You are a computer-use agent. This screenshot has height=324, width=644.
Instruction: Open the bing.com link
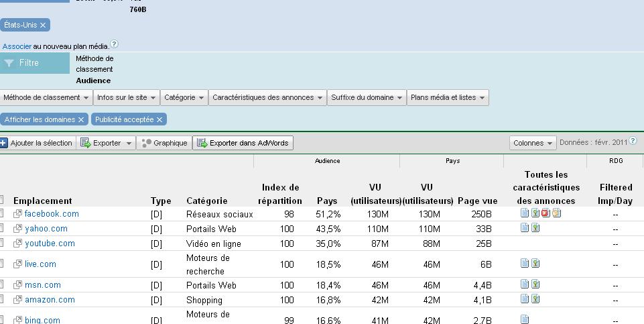(x=42, y=320)
